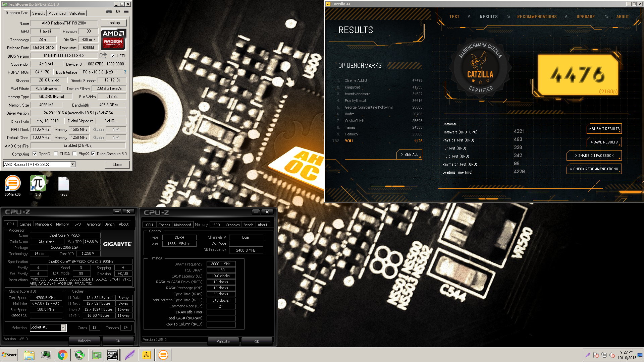The height and width of the screenshot is (362, 644).
Task: Click the BIOS export share icon
Action: (x=103, y=56)
